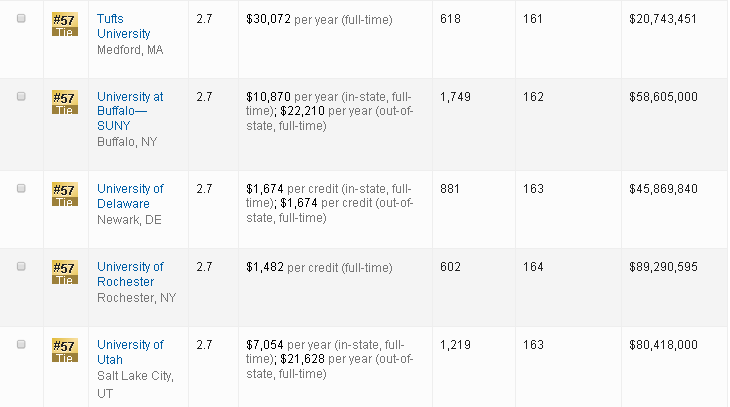Select the #57 rank badge for Delaware
This screenshot has height=407, width=730.
pos(64,194)
